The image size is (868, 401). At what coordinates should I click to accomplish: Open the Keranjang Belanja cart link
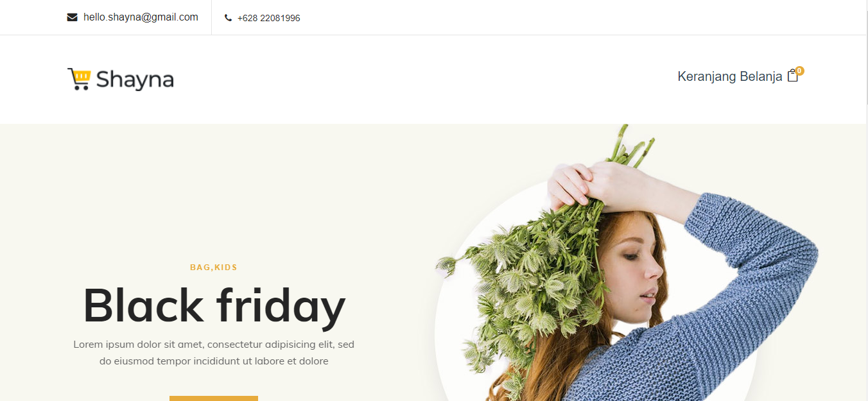tap(730, 76)
